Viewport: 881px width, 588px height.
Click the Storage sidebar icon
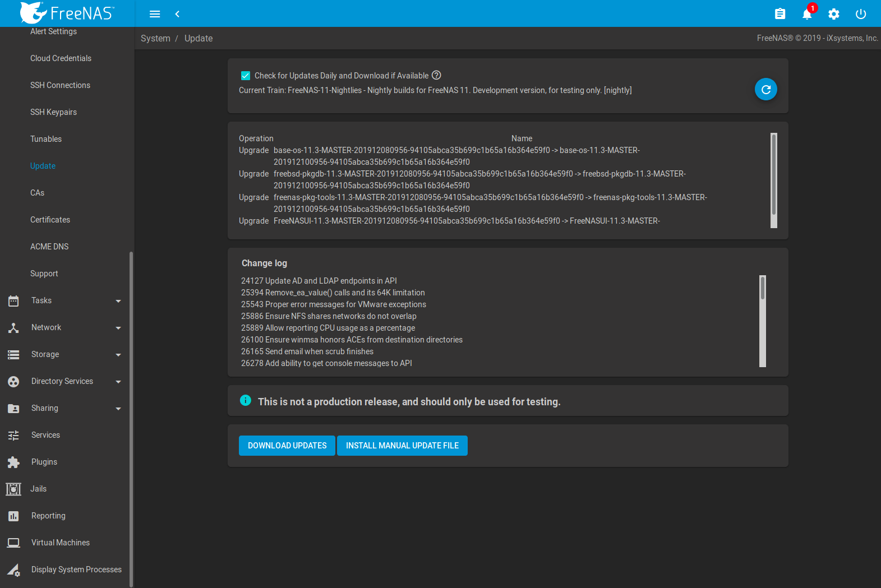tap(13, 355)
